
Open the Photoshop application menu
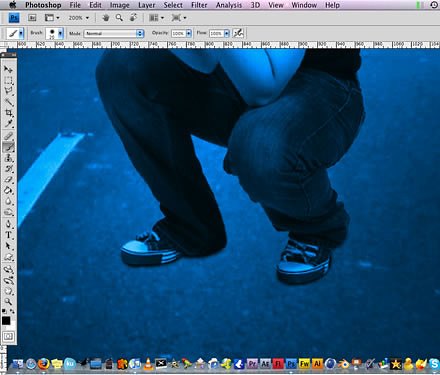[43, 5]
